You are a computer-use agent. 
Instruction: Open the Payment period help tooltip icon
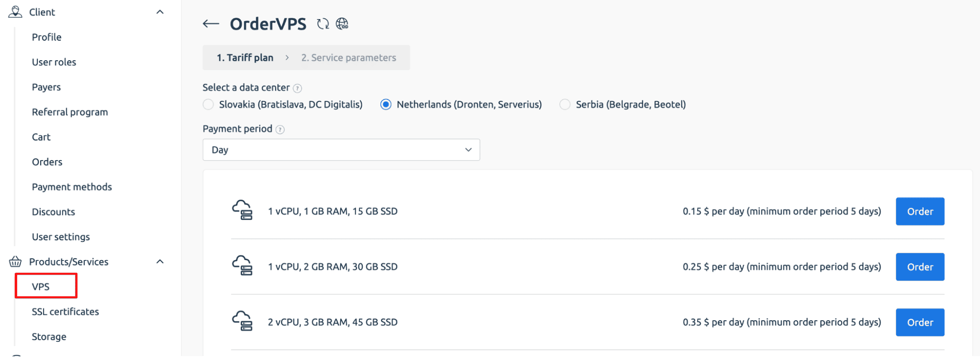point(279,129)
